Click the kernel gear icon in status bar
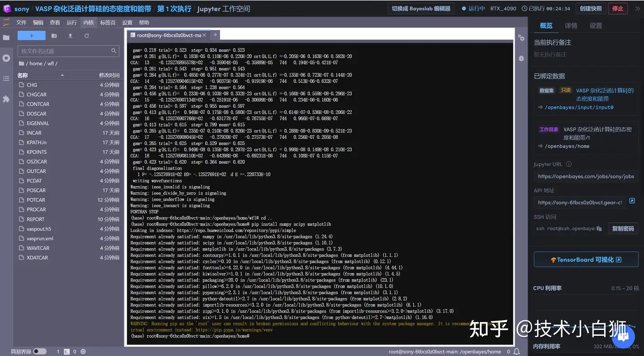 point(83,352)
